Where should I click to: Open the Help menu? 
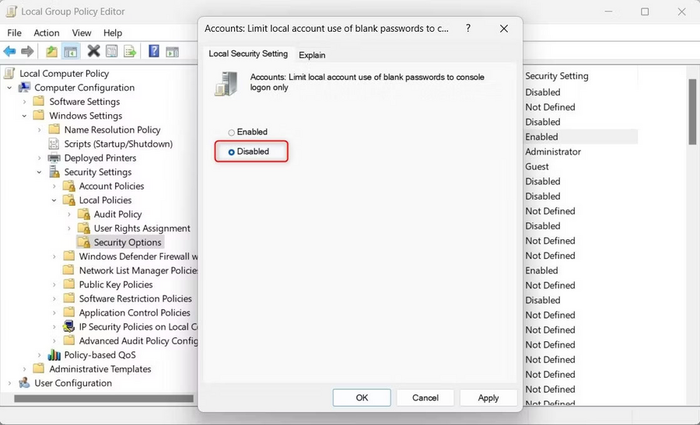(x=112, y=33)
